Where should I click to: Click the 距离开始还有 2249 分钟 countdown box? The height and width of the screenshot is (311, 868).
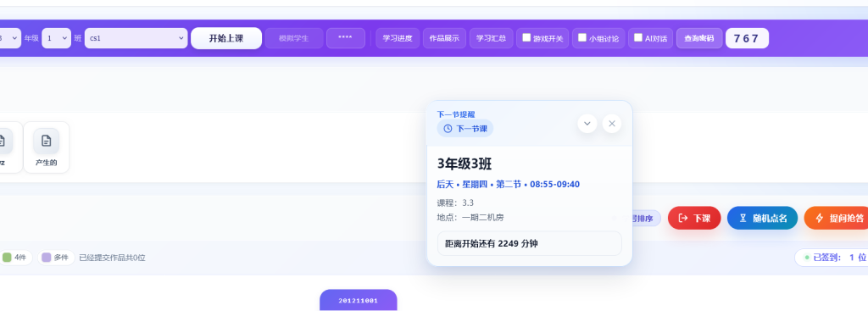pos(529,243)
